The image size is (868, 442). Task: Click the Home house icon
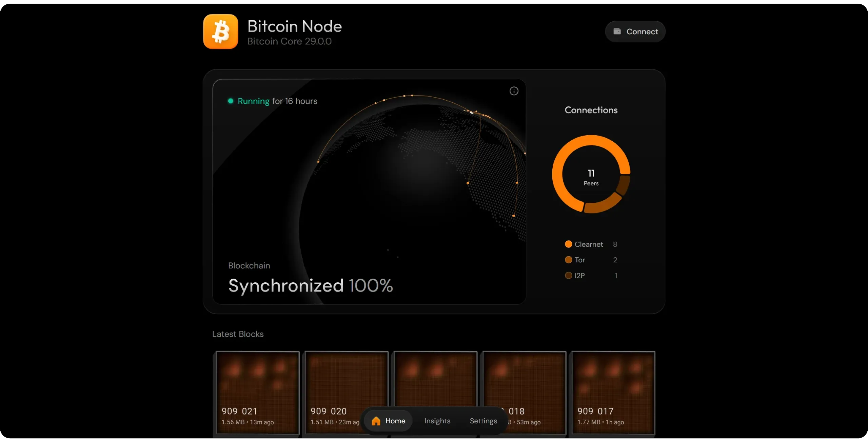pos(376,421)
